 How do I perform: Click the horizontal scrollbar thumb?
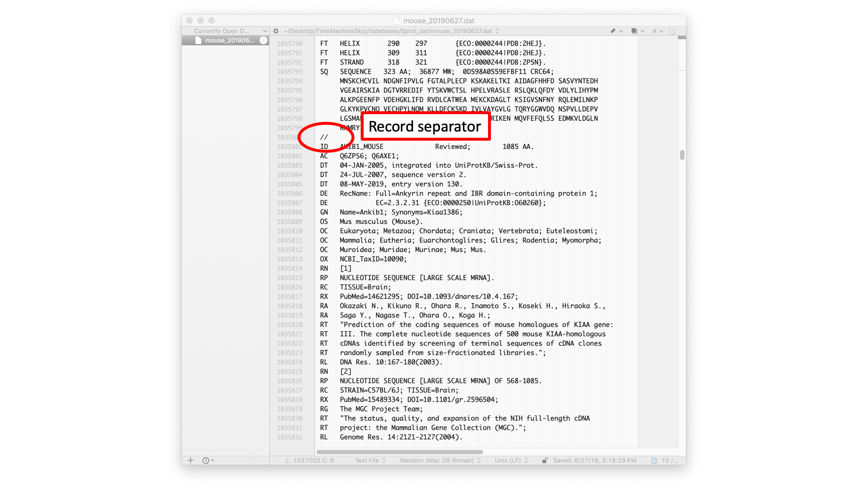[x=399, y=452]
